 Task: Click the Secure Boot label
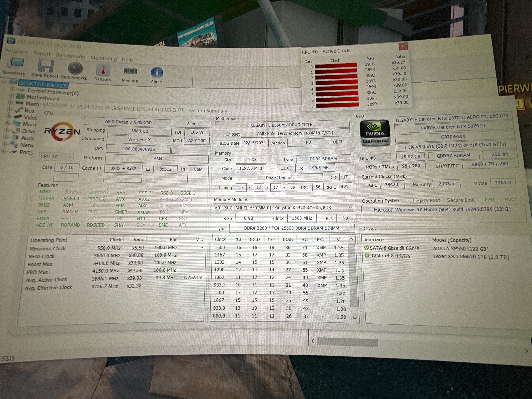coord(461,200)
